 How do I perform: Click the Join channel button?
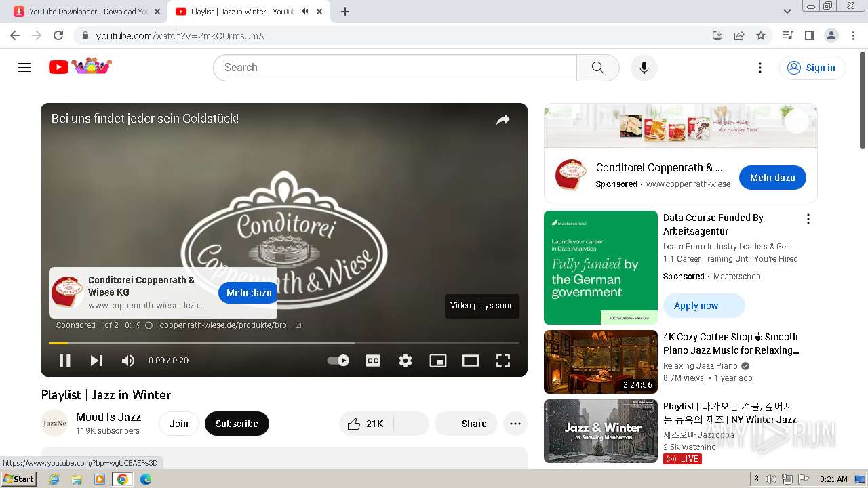179,424
